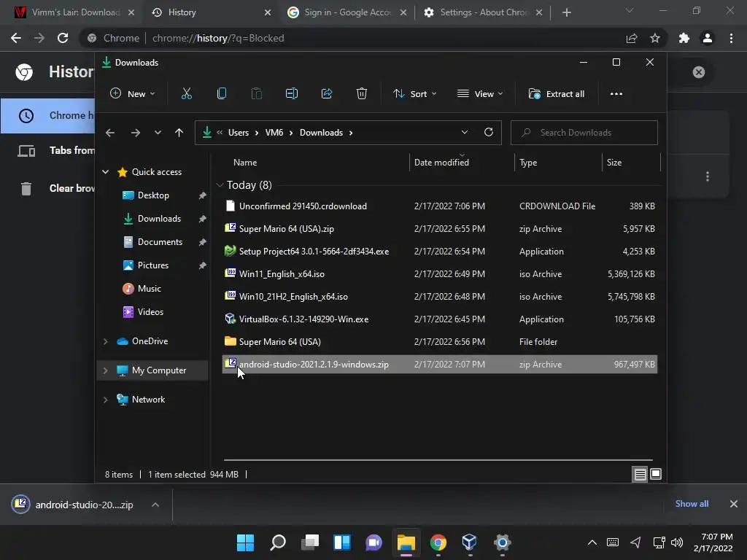Go up one folder level
The width and height of the screenshot is (747, 560).
pyautogui.click(x=179, y=133)
